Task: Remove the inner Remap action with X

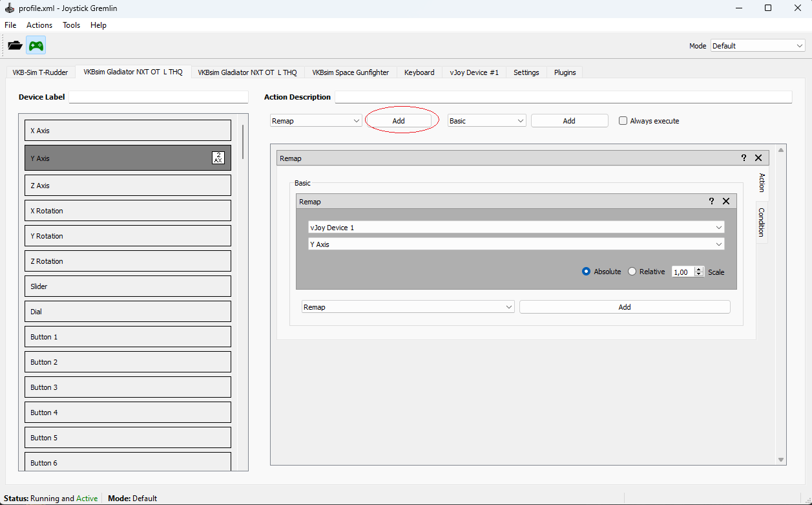Action: 726,201
